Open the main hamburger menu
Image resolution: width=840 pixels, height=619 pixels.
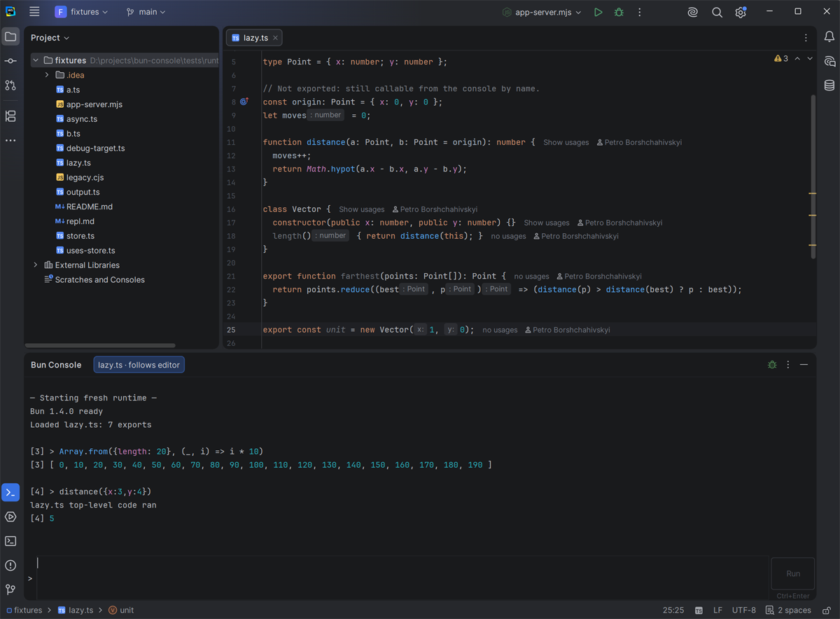click(34, 12)
